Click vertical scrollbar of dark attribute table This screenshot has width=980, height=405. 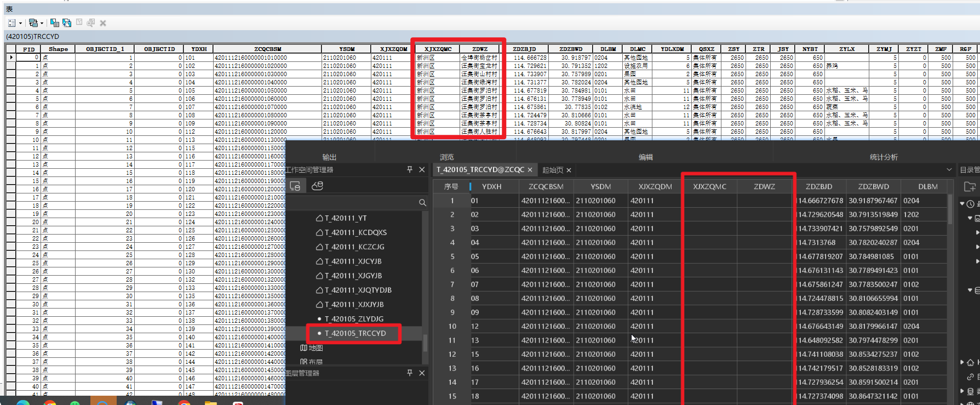(950, 209)
